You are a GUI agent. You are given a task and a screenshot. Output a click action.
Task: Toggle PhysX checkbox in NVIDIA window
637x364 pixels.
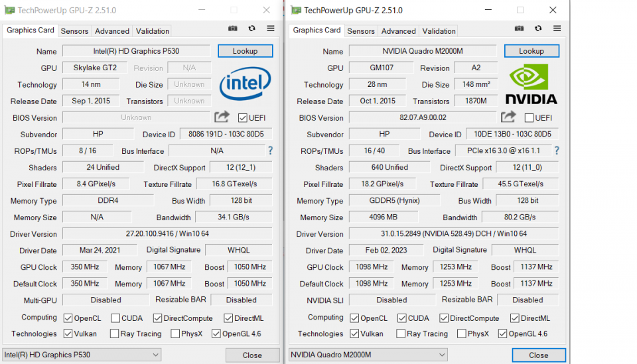[x=462, y=334]
